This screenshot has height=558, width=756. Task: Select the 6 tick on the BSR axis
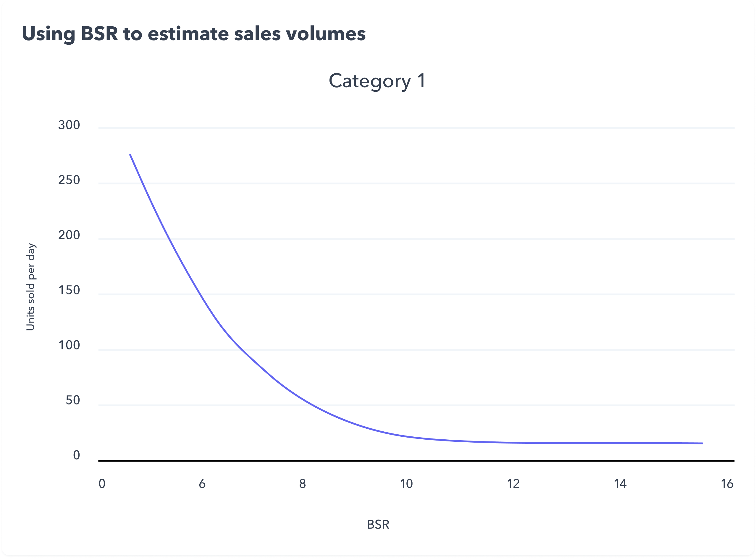point(202,484)
